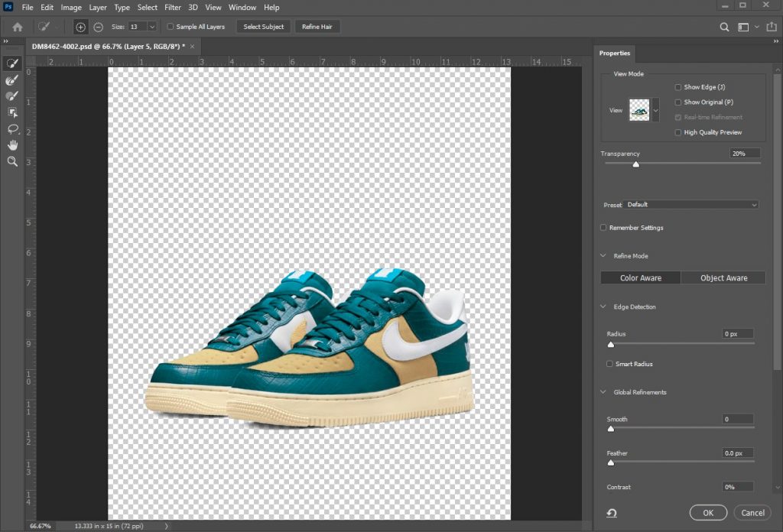Click the zoom level 66.67% field
Image resolution: width=783 pixels, height=532 pixels.
(40, 526)
